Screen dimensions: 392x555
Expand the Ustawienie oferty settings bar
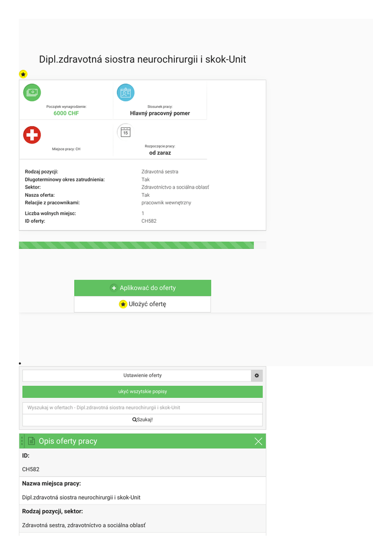coord(136,376)
